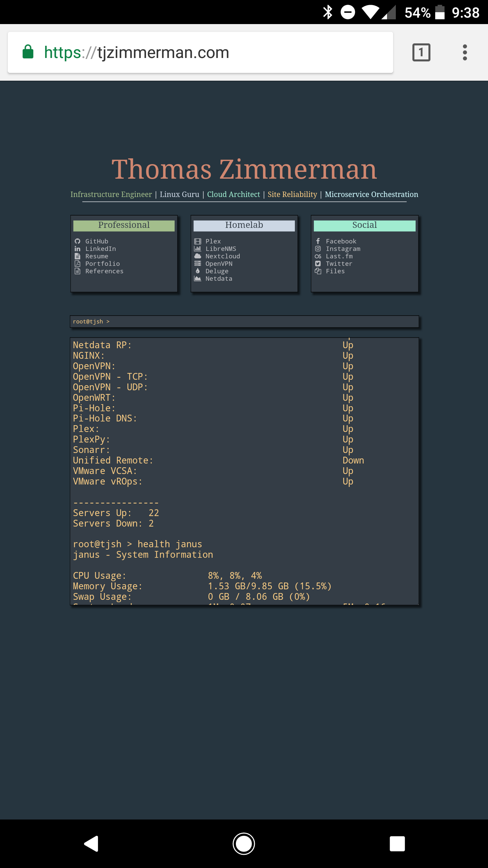This screenshot has width=488, height=868.
Task: Tap the Files copy icon
Action: (x=318, y=271)
